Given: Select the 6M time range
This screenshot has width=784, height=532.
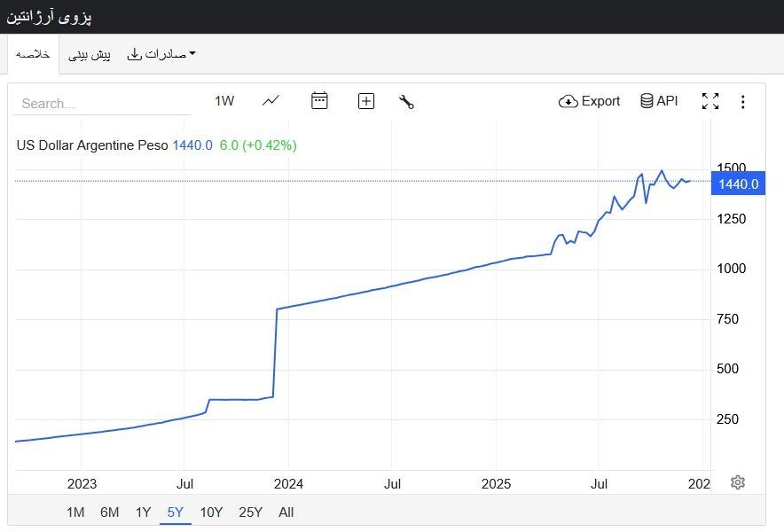Looking at the screenshot, I should pos(109,512).
